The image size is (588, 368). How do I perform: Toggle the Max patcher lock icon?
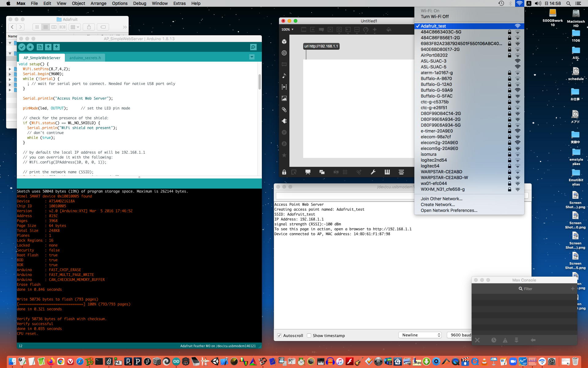pyautogui.click(x=284, y=172)
